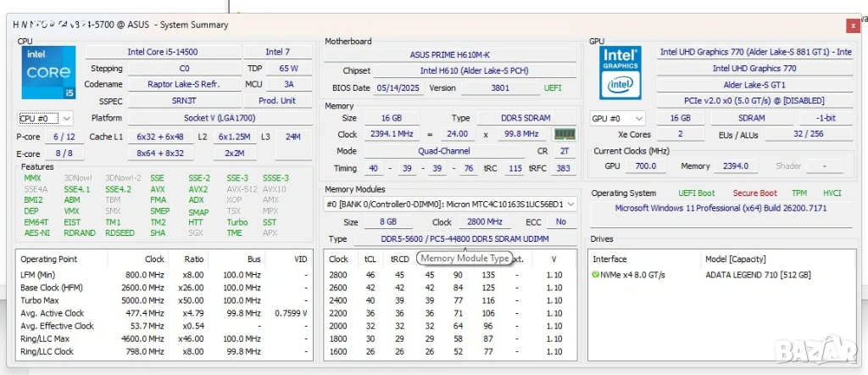
Task: Close the System Summary window
Action: 853,25
